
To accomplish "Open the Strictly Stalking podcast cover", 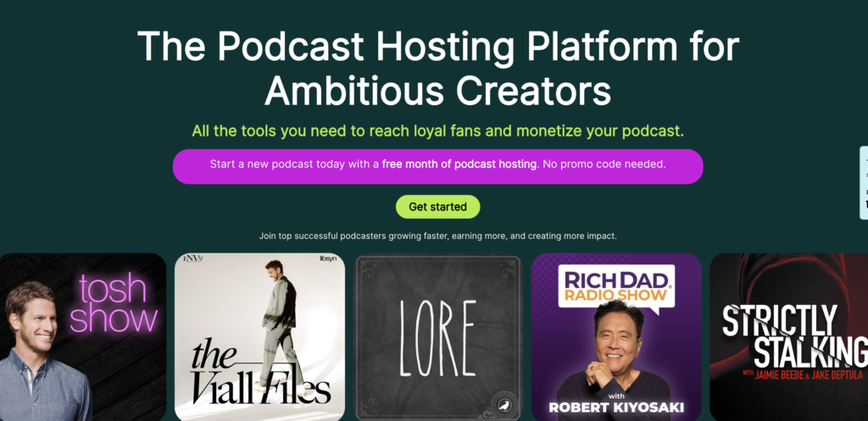I will pos(789,337).
